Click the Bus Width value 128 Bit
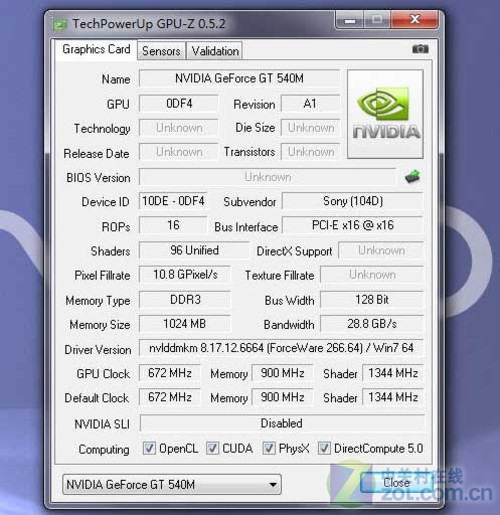 coord(372,299)
